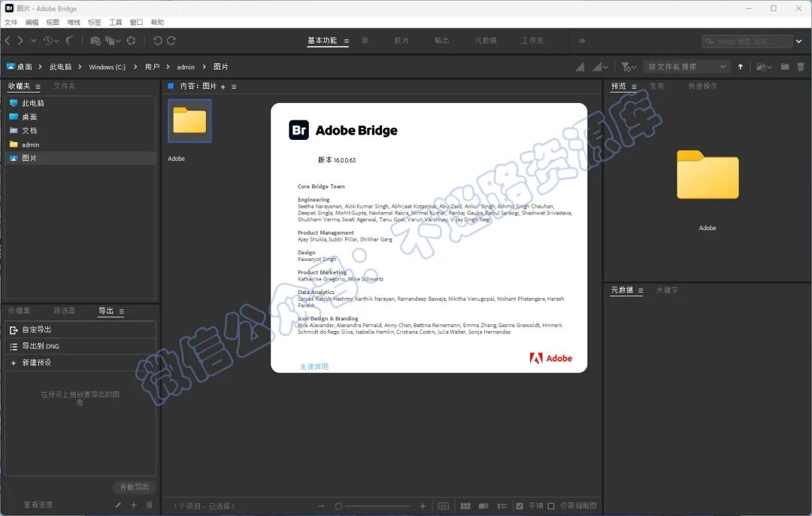Open the 窗口 menu
The width and height of the screenshot is (812, 516).
136,23
